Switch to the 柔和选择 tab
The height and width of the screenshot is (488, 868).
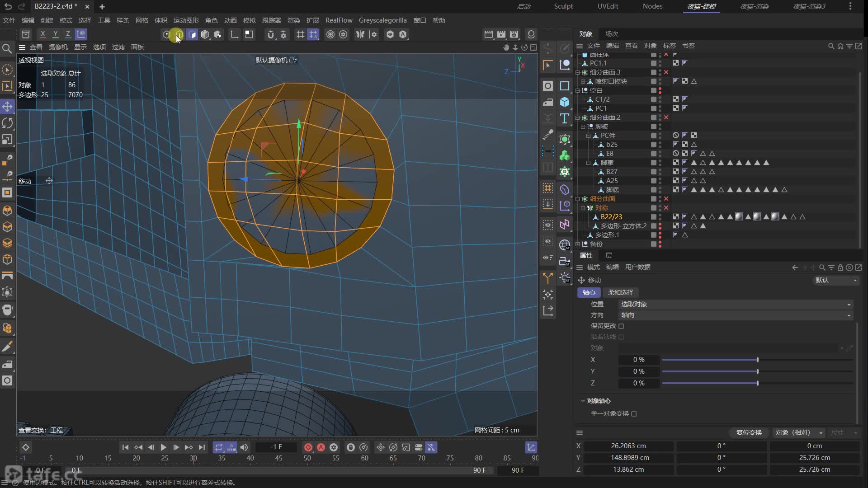tap(620, 292)
